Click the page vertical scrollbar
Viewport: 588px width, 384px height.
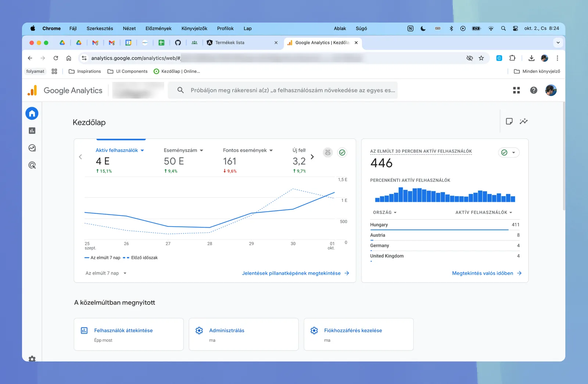(564, 156)
